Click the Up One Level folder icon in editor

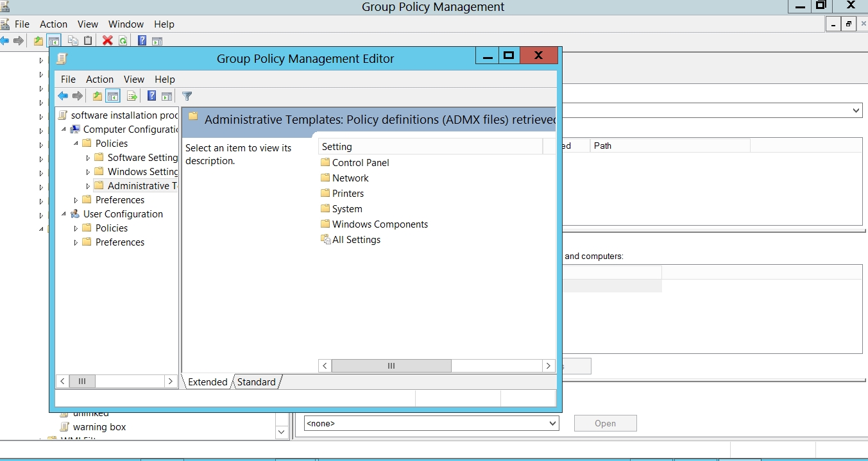(x=97, y=96)
